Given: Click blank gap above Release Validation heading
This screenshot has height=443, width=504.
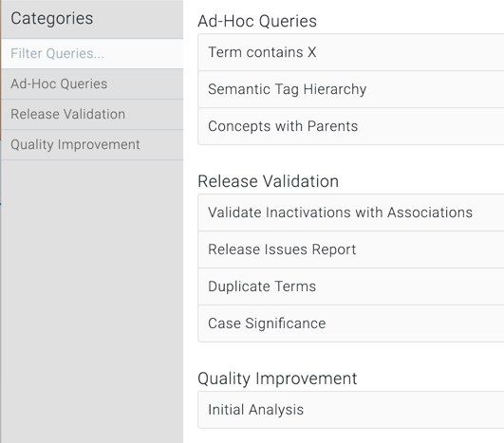Looking at the screenshot, I should click(351, 159).
